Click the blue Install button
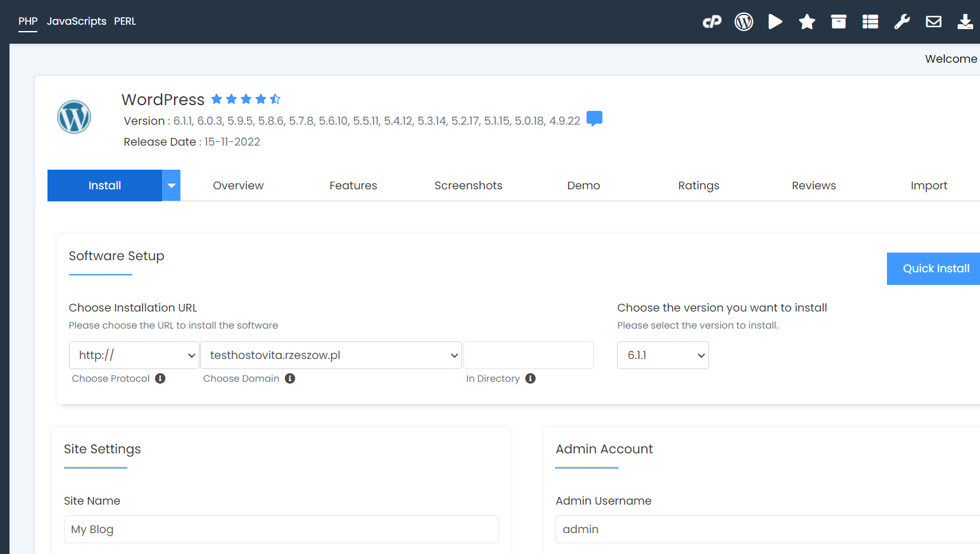 pos(104,186)
